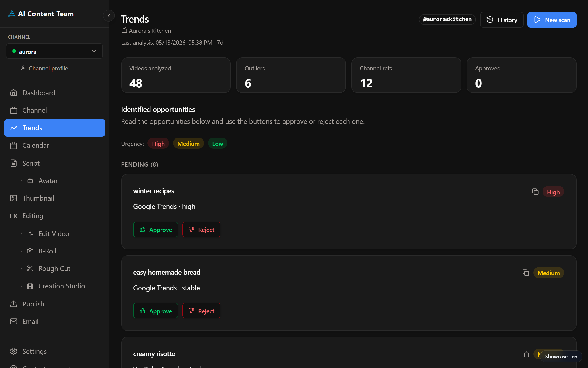Click the Calendar icon in sidebar
The image size is (588, 368).
click(14, 145)
